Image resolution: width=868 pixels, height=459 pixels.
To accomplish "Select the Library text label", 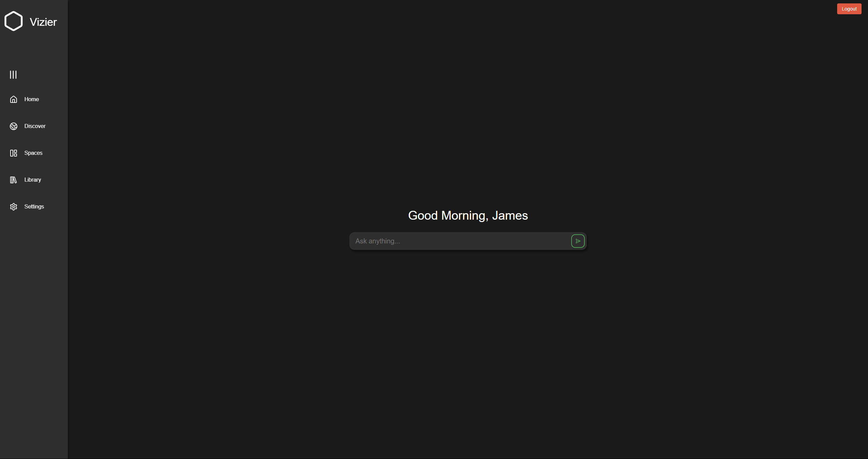I will tap(33, 180).
